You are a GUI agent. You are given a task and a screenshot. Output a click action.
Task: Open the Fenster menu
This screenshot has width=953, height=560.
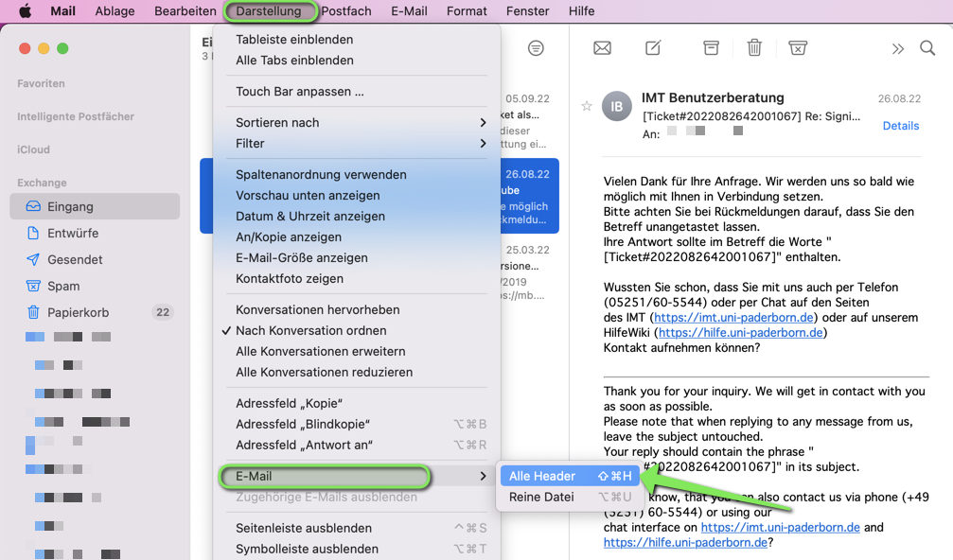pos(527,11)
